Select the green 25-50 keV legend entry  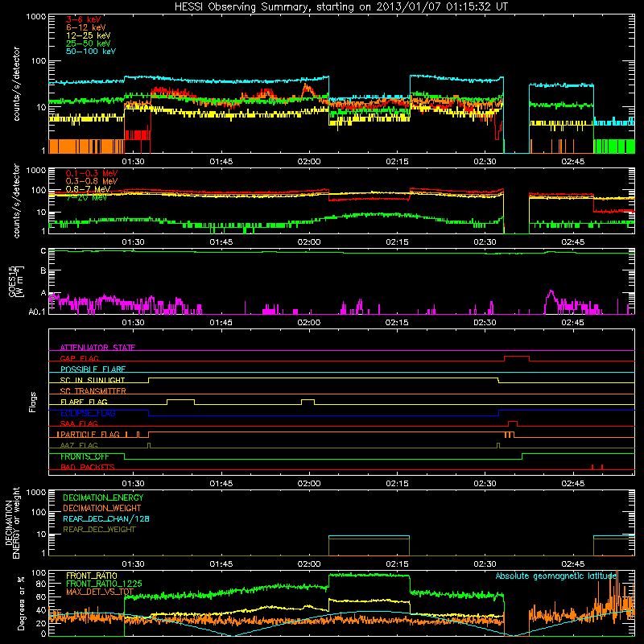(89, 43)
